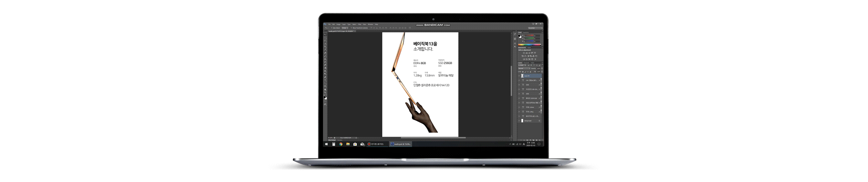Click the layer Opacity field
868x182 pixels.
pyautogui.click(x=539, y=68)
